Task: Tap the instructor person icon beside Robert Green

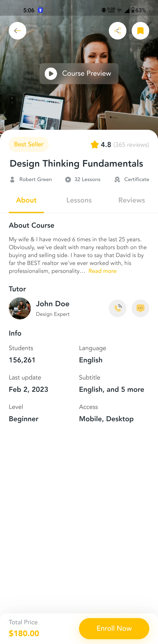Action: tap(12, 180)
